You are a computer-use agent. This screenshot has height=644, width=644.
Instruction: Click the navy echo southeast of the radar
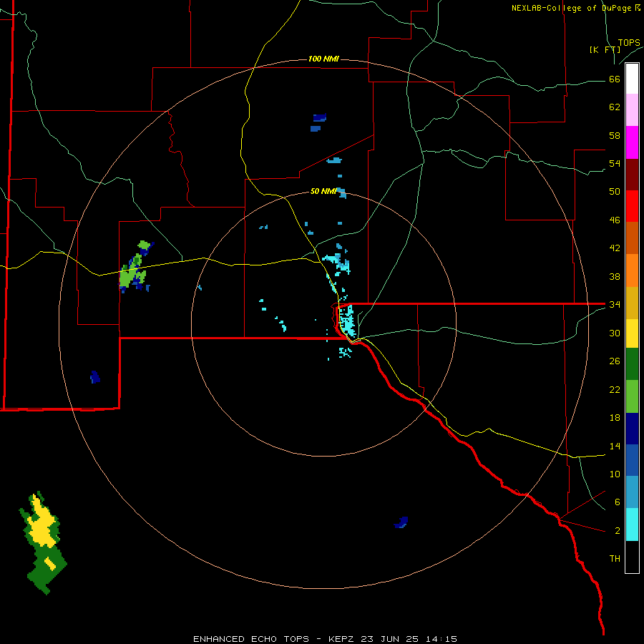click(x=401, y=522)
